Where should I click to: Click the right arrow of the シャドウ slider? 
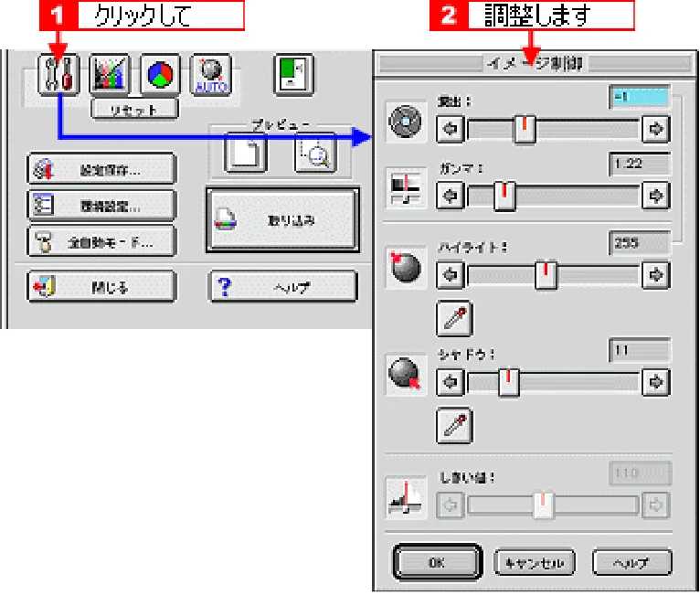[x=656, y=382]
